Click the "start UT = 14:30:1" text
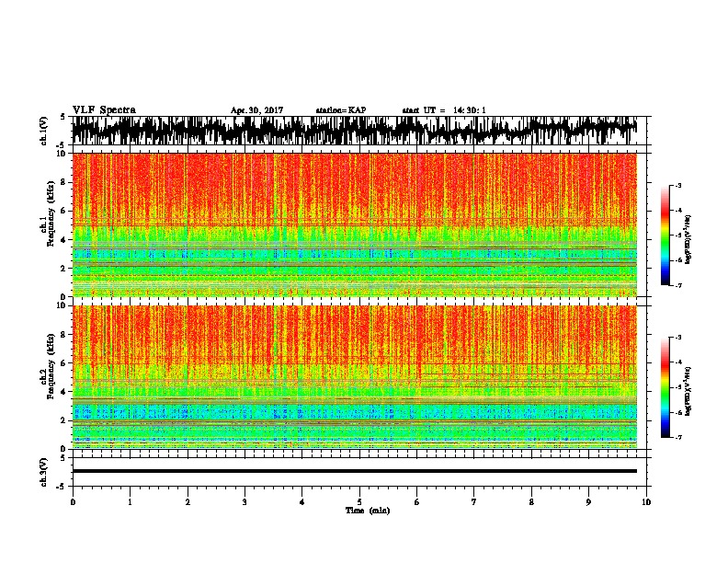 point(444,110)
